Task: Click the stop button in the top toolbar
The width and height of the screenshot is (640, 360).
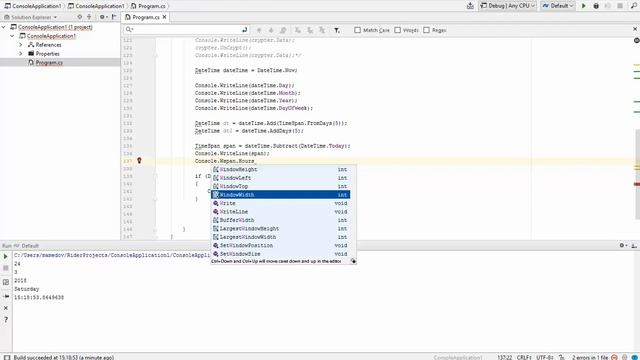Action: pyautogui.click(x=620, y=6)
